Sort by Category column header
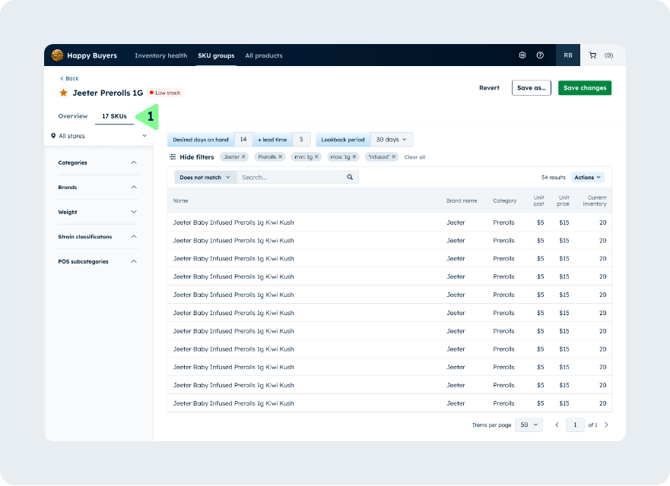Image resolution: width=670 pixels, height=486 pixels. 505,200
